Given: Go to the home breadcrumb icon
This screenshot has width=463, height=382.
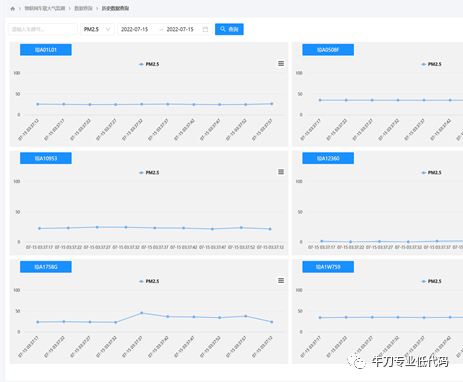Looking at the screenshot, I should 13,9.
